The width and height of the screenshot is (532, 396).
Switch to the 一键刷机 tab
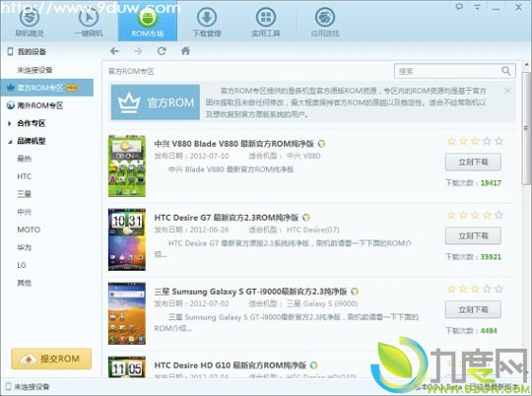coord(89,21)
